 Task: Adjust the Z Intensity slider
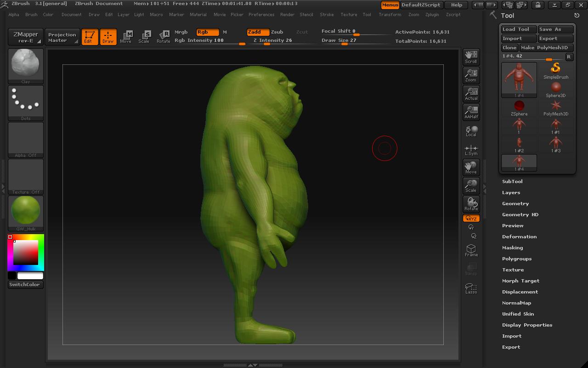[x=281, y=41]
